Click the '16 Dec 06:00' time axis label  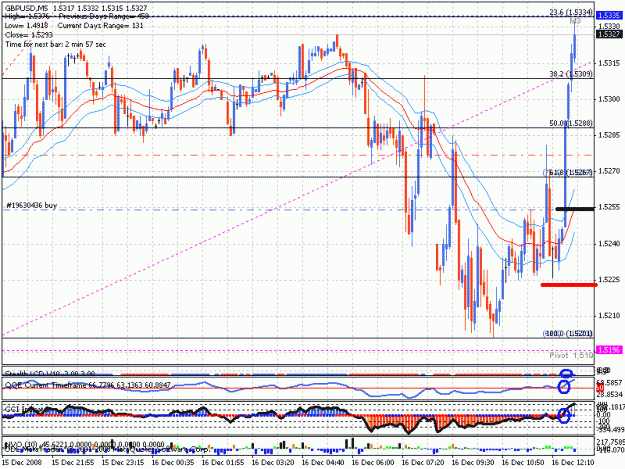click(x=373, y=463)
